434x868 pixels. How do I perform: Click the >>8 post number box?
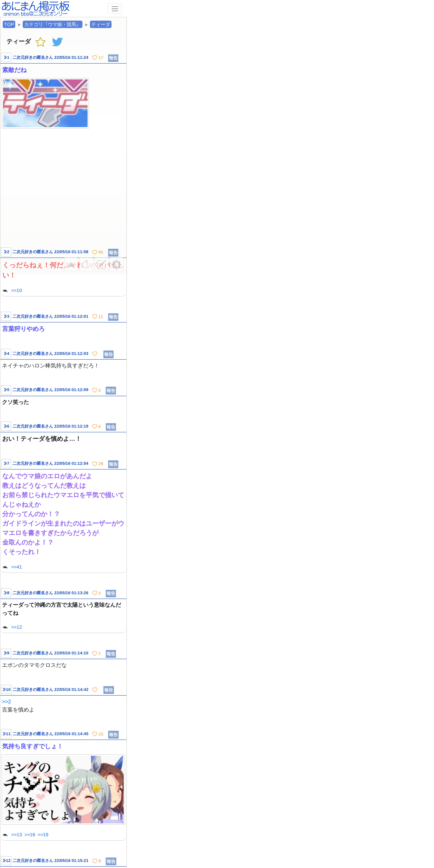6,593
